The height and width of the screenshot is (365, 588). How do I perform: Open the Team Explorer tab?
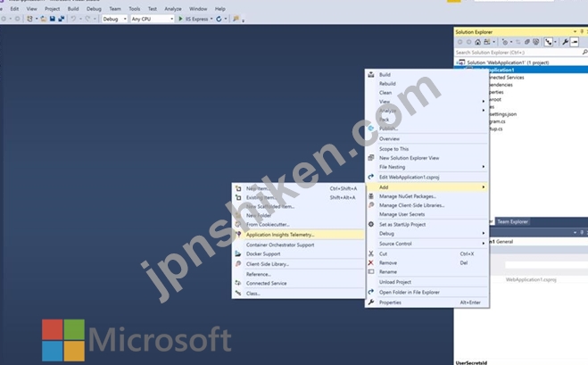pyautogui.click(x=513, y=221)
